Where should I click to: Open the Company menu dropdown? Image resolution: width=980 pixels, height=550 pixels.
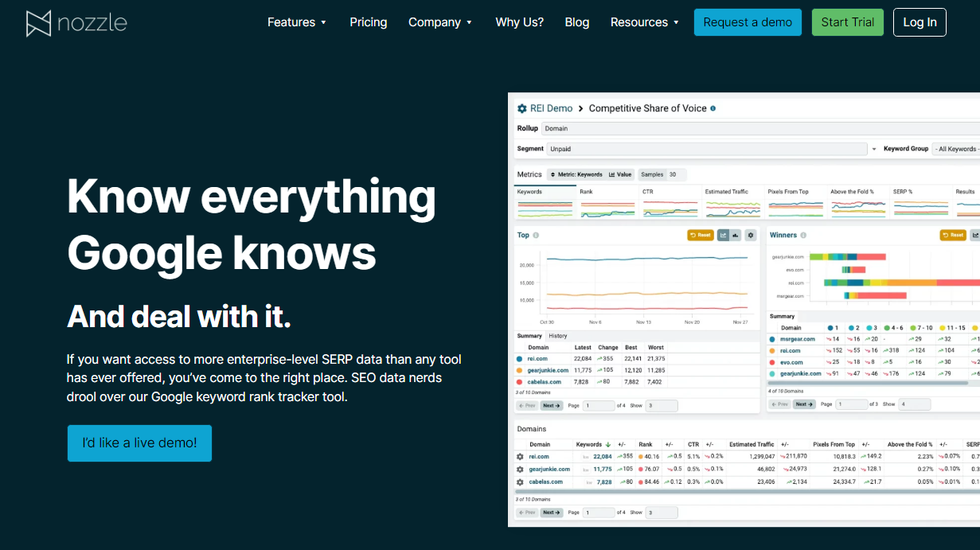point(440,22)
